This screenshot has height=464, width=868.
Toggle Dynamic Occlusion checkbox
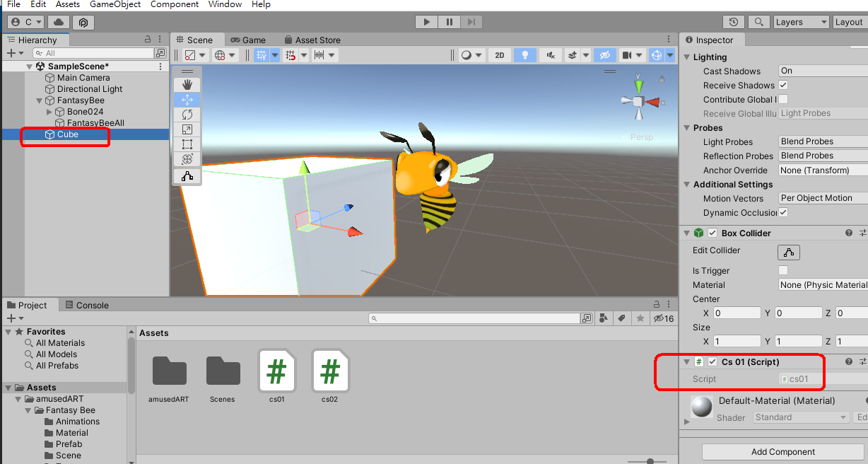(x=783, y=212)
